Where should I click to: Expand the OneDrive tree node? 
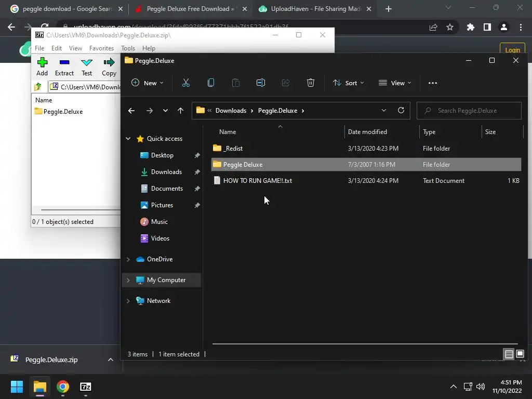tap(128, 259)
